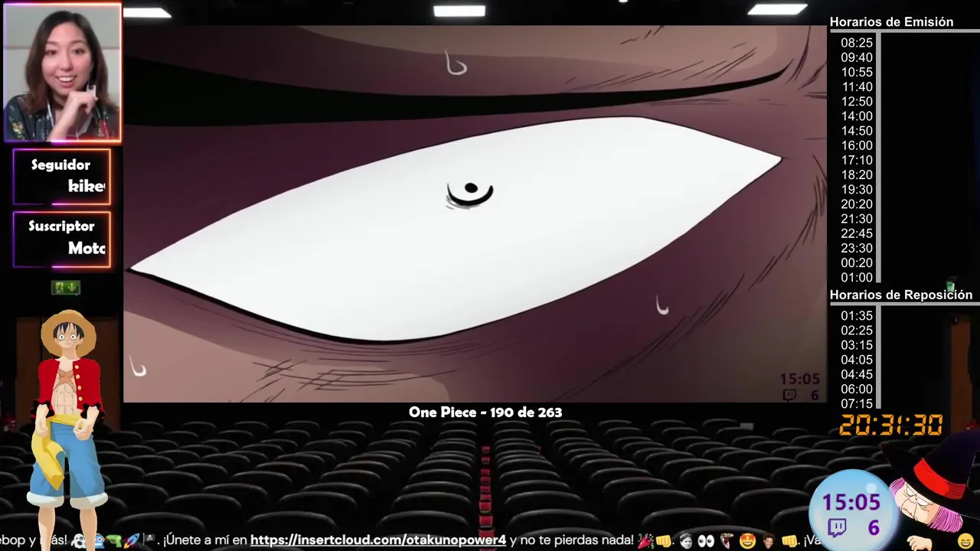The image size is (980, 551).
Task: Select the 03:15 rerun time
Action: pos(857,345)
